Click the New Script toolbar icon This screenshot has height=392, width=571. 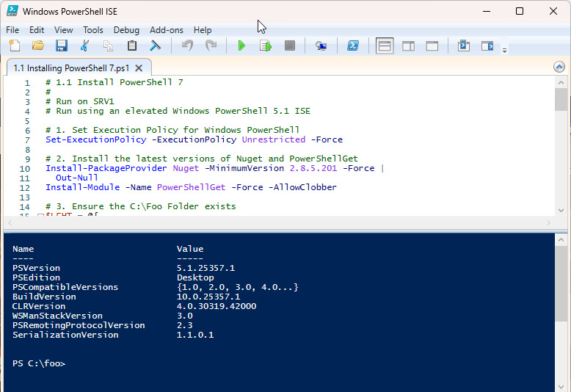tap(14, 46)
